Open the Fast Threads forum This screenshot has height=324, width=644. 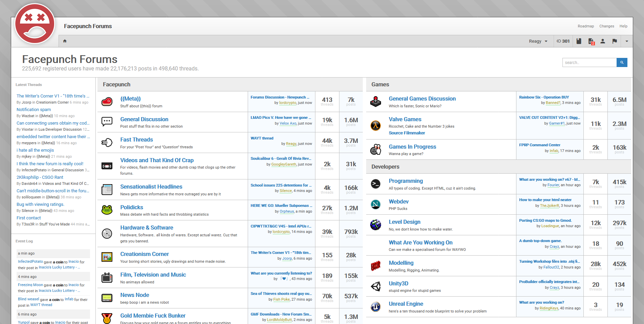[137, 139]
